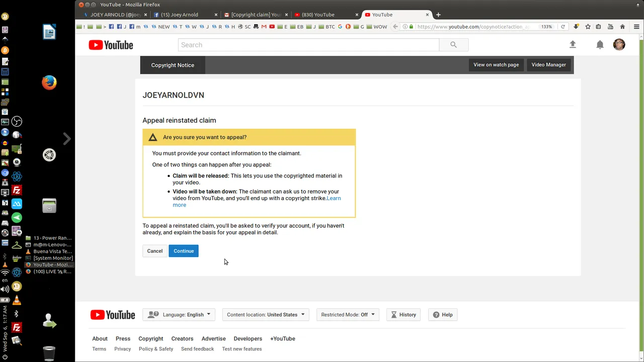Click footer YouTube logo
The width and height of the screenshot is (644, 362).
113,315
